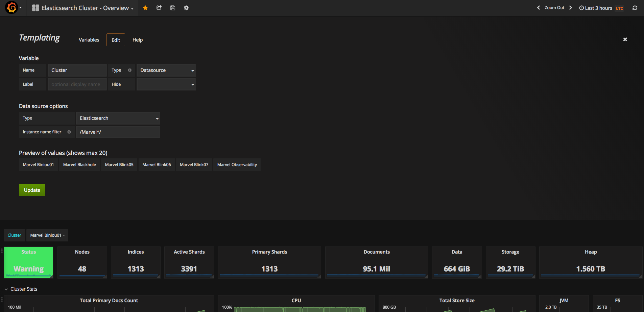This screenshot has width=644, height=312.
Task: Click the Data panel title
Action: 457,252
